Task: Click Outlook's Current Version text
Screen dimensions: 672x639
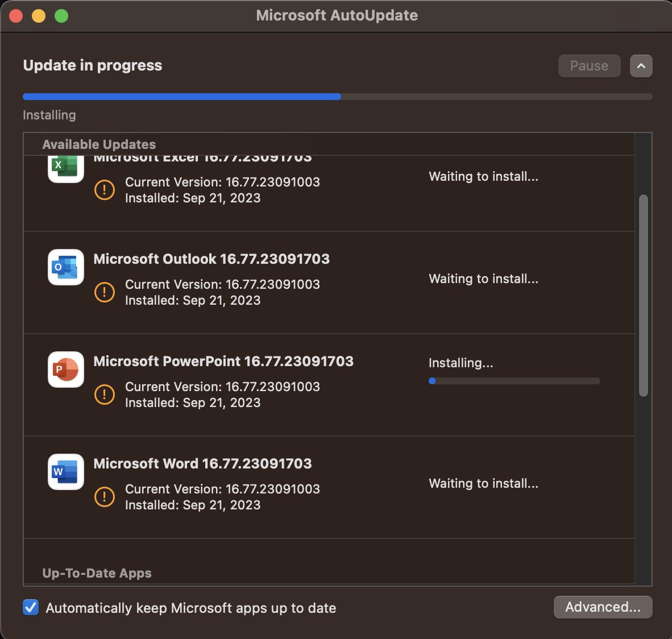Action: (222, 285)
